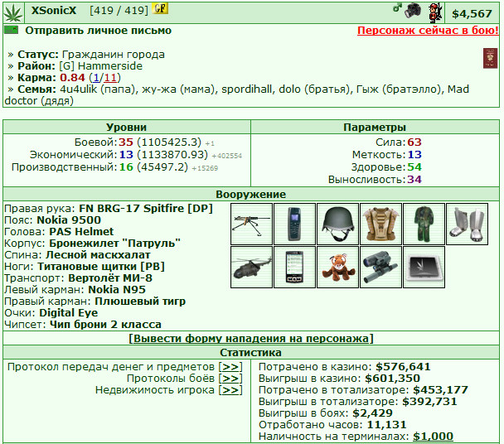Click the health value [419 / 419]
504x444 pixels.
pos(119,11)
